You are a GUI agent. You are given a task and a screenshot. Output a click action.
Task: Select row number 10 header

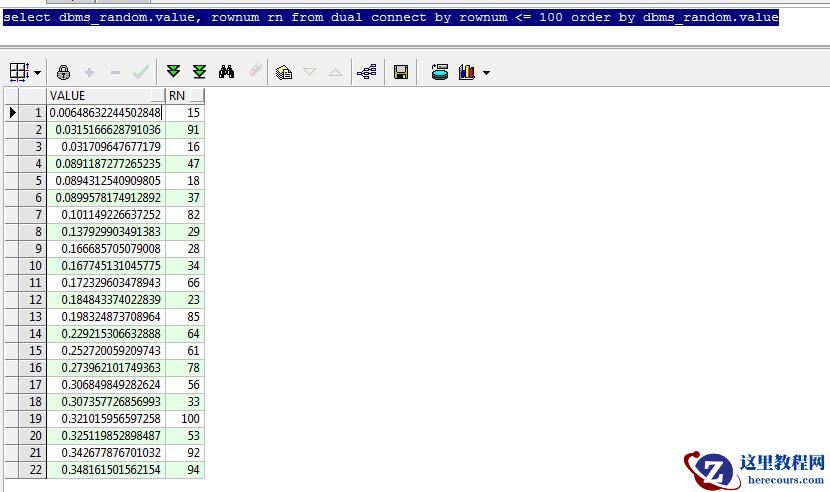tap(32, 266)
